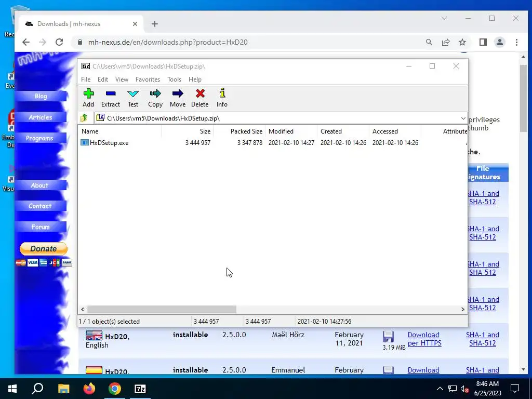Open the About sidebar link
The image size is (532, 399).
(39, 185)
